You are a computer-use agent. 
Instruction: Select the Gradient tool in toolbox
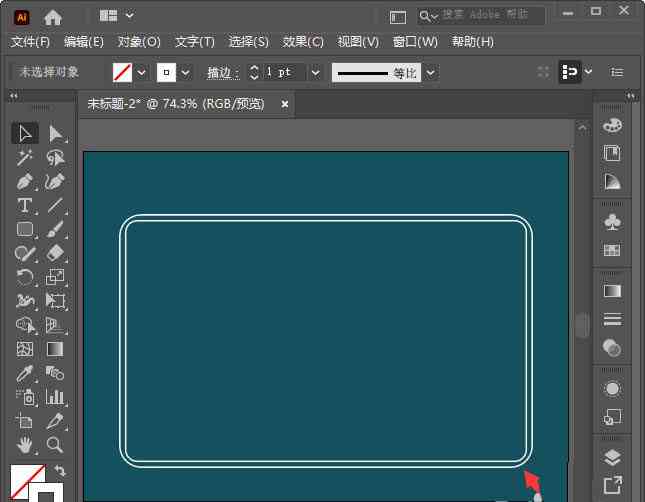[55, 349]
